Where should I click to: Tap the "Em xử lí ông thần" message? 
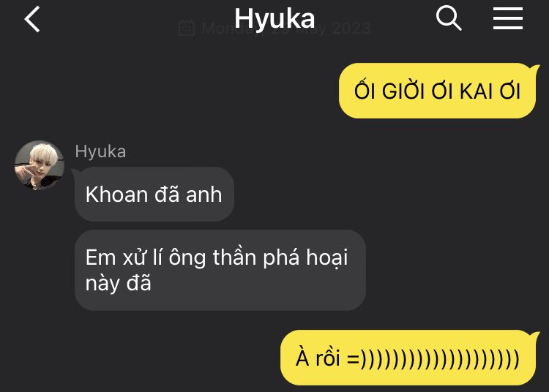(220, 270)
